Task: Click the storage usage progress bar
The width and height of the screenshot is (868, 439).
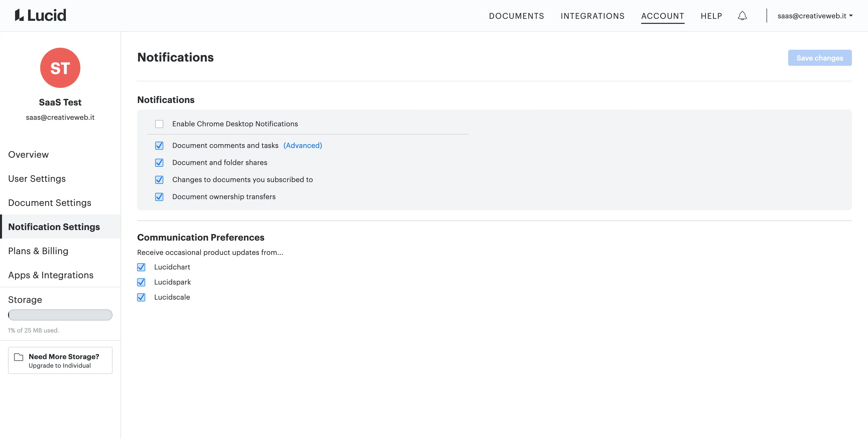Action: (x=60, y=315)
